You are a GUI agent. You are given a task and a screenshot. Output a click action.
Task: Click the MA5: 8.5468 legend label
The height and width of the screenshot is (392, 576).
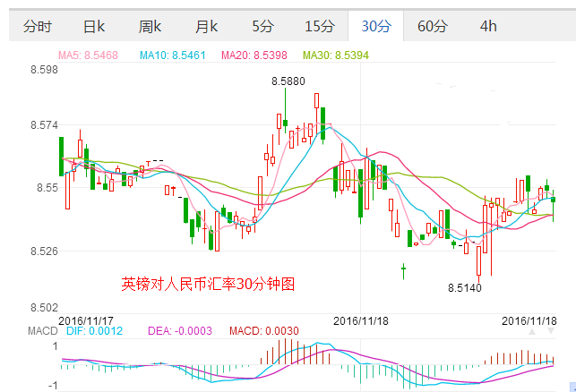[88, 55]
